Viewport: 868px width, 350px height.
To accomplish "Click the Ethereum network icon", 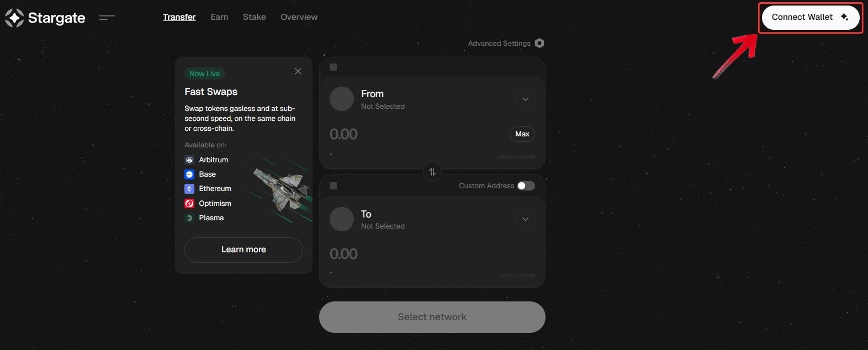I will pyautogui.click(x=189, y=189).
